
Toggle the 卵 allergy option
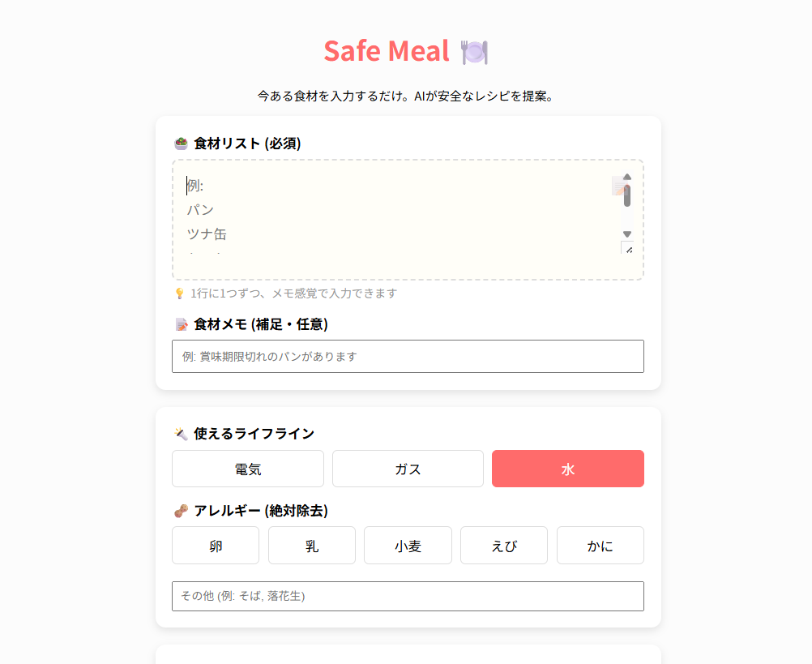coord(216,546)
